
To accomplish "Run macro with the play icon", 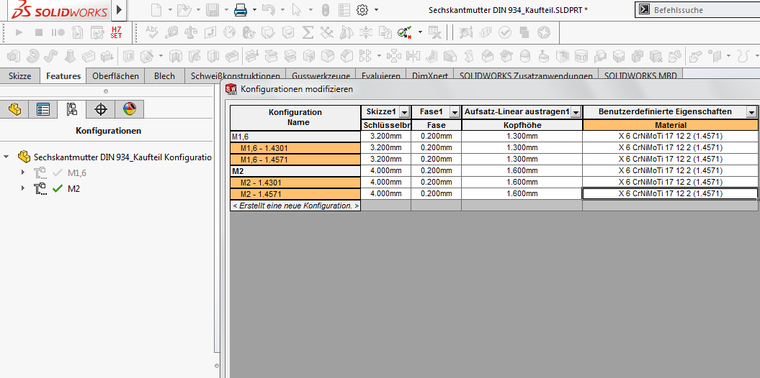I will point(19,32).
